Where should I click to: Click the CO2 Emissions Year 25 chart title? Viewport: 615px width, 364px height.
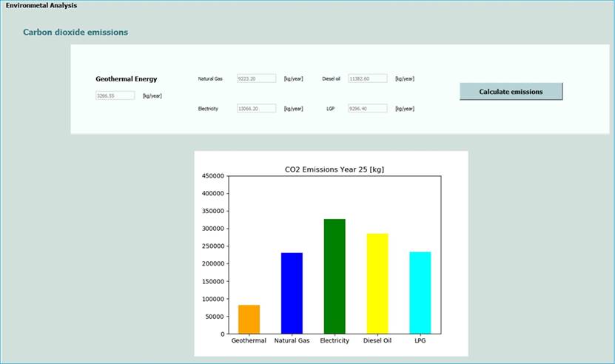(334, 169)
